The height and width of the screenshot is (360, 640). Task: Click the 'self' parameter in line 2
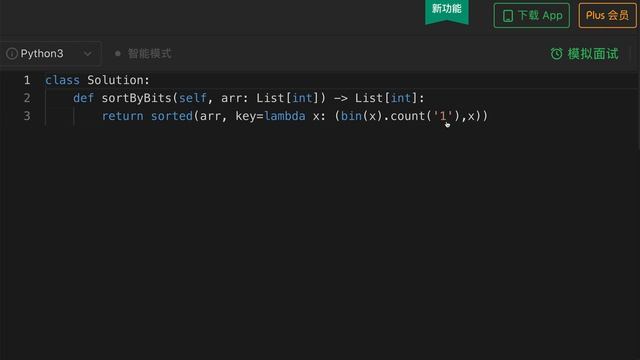tap(192, 98)
